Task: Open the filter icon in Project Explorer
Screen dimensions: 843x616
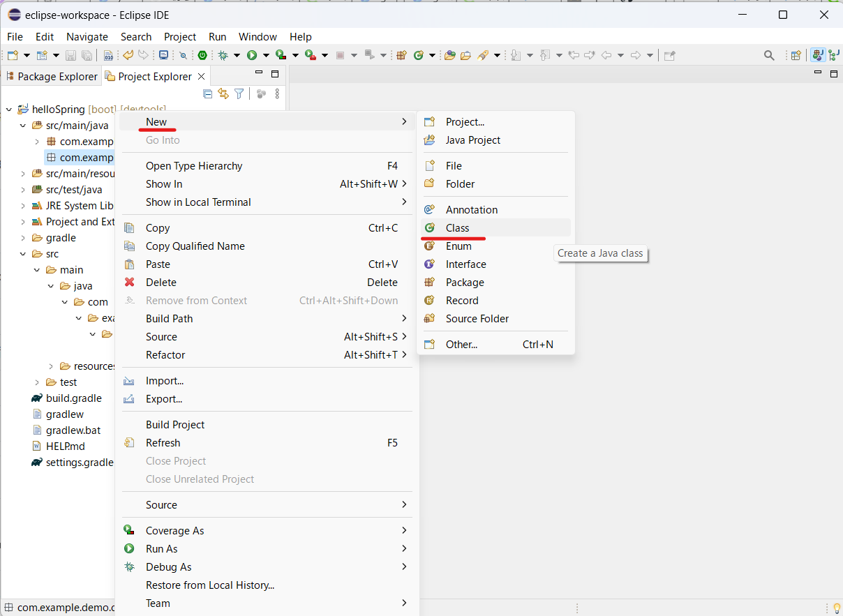Action: tap(239, 93)
